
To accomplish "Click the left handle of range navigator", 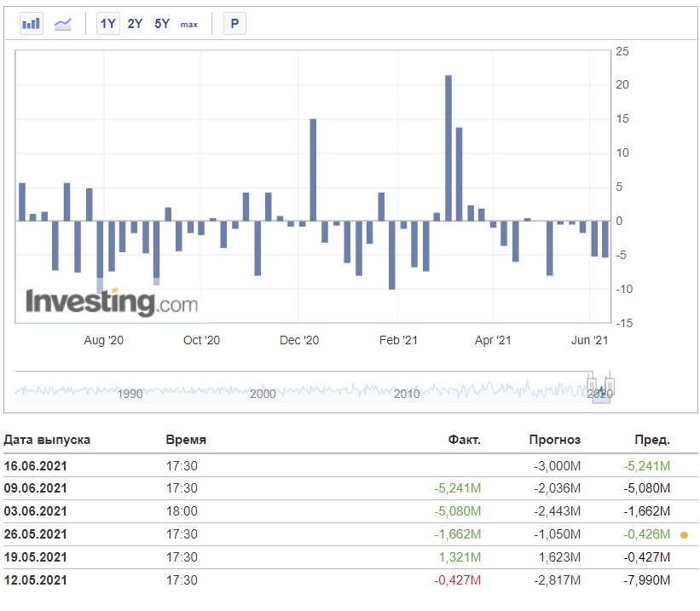I will point(592,385).
